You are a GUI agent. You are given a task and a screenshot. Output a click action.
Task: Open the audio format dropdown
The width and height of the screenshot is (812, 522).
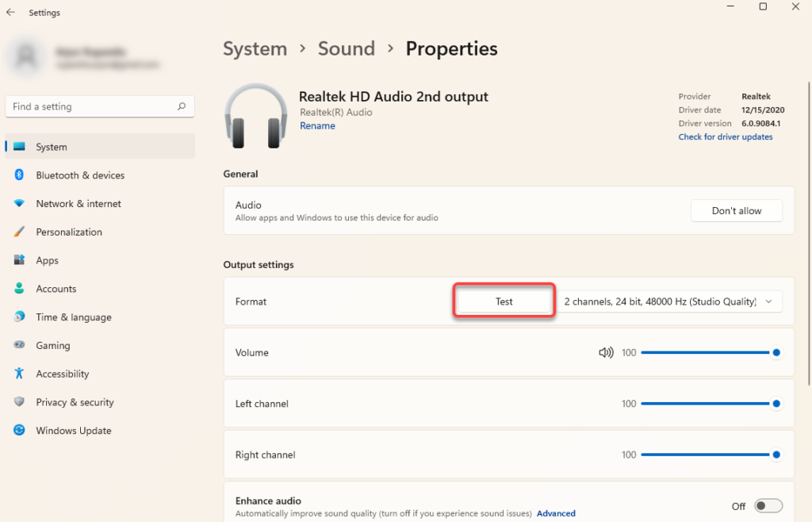coord(670,301)
